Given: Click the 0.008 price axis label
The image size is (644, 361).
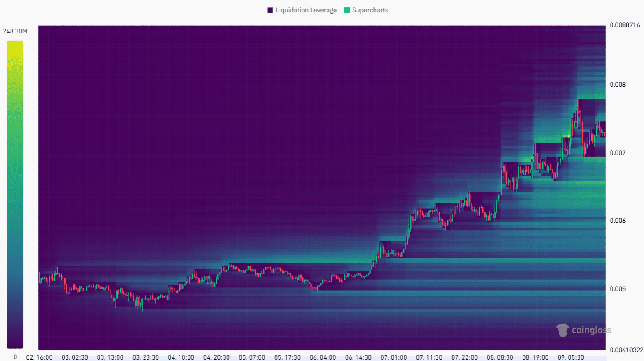Looking at the screenshot, I should [618, 85].
